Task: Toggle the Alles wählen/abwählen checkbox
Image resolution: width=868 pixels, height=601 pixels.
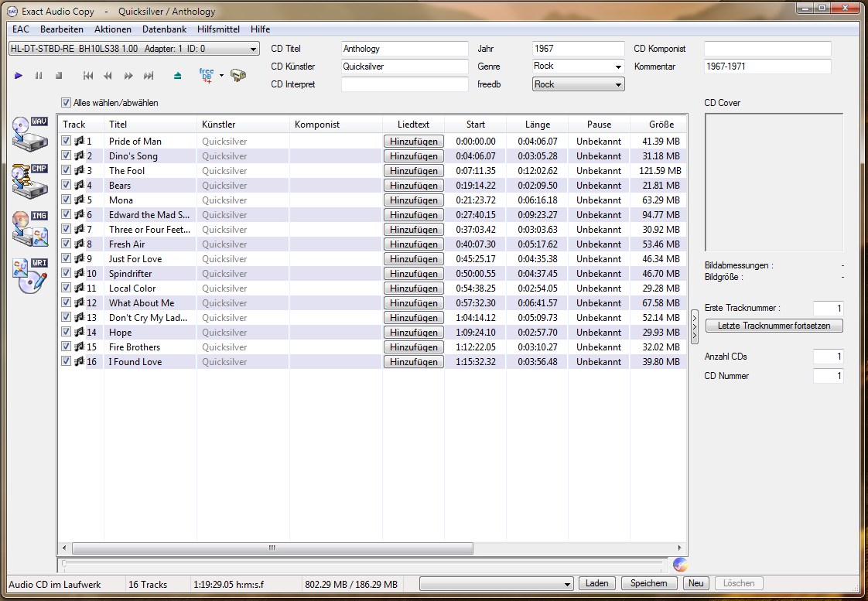Action: 66,103
